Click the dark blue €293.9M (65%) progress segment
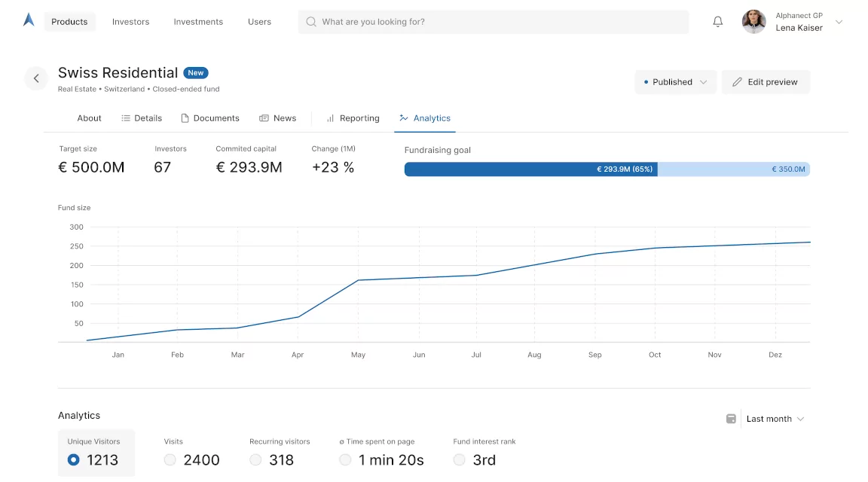Screen dimensions: 868x482 click(531, 169)
